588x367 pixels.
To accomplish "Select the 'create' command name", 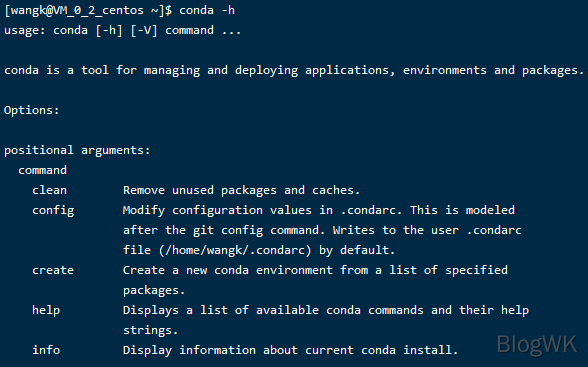I will (53, 270).
